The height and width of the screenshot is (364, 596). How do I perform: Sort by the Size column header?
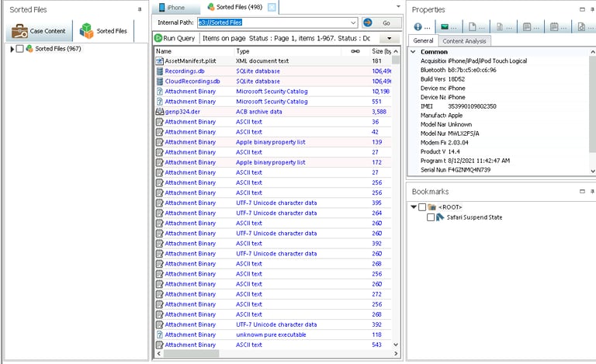381,51
